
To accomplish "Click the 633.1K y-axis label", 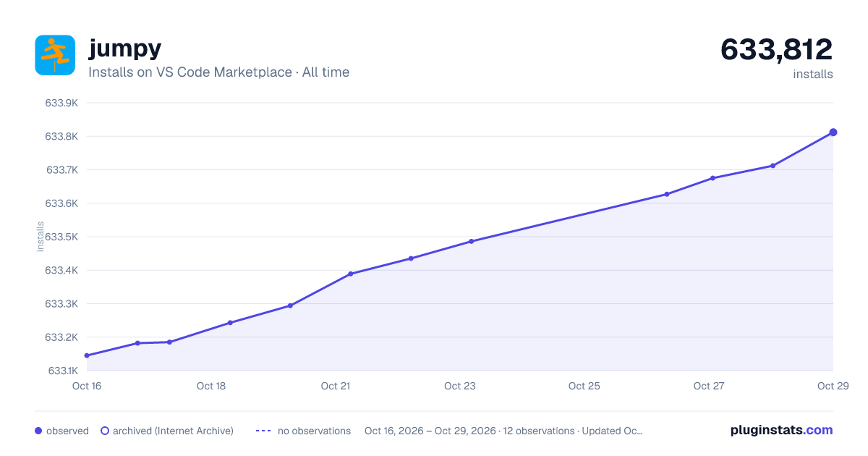I will click(62, 371).
